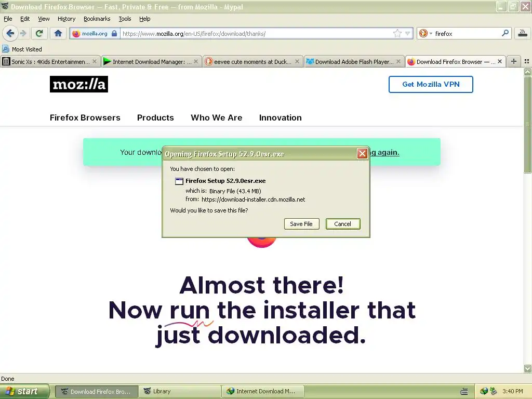The image size is (532, 399).
Task: Click the try again link in banner
Action: coord(384,152)
